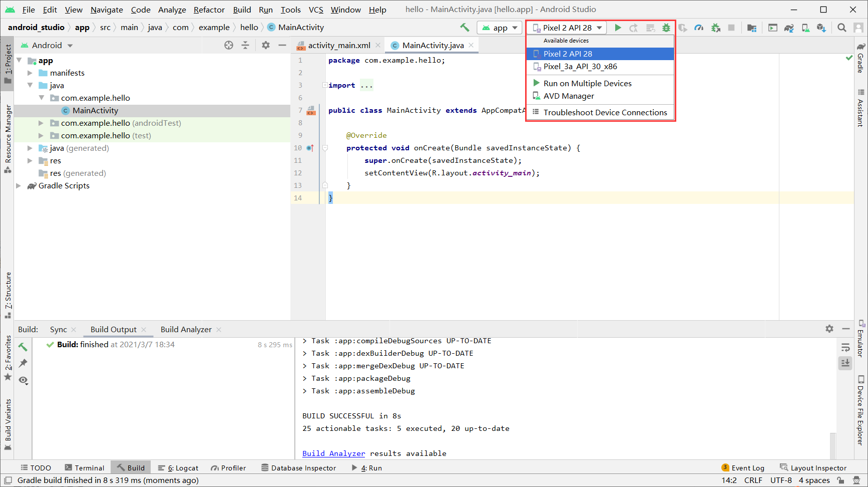Open the Event Log
The width and height of the screenshot is (868, 487).
coord(743,468)
